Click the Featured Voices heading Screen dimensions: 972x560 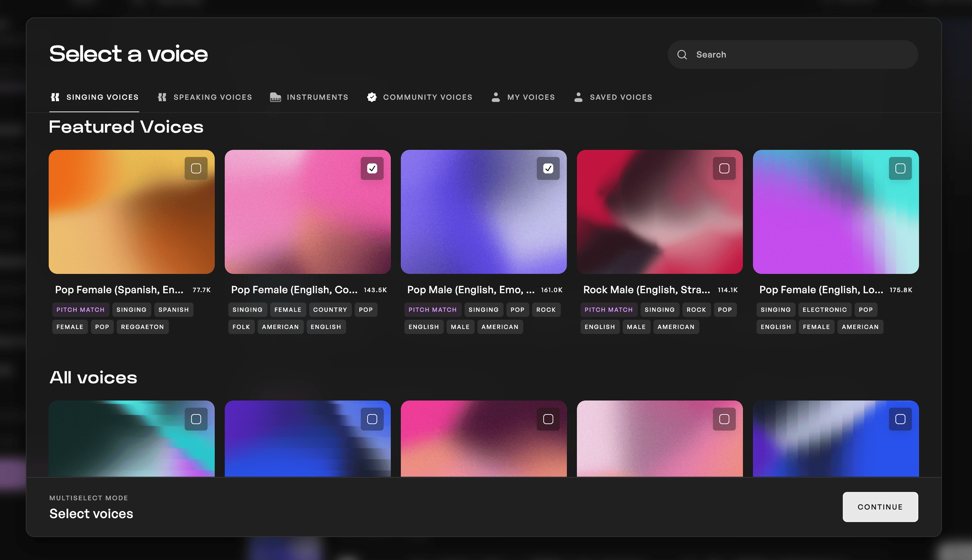click(126, 127)
